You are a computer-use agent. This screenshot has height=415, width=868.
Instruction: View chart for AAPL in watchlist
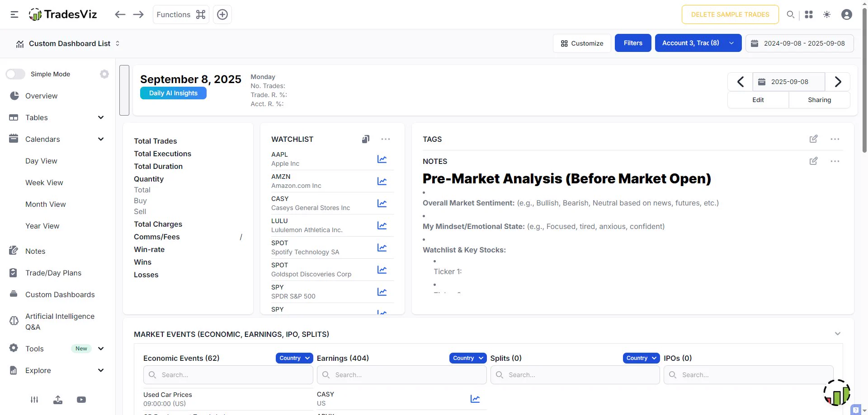pos(382,159)
